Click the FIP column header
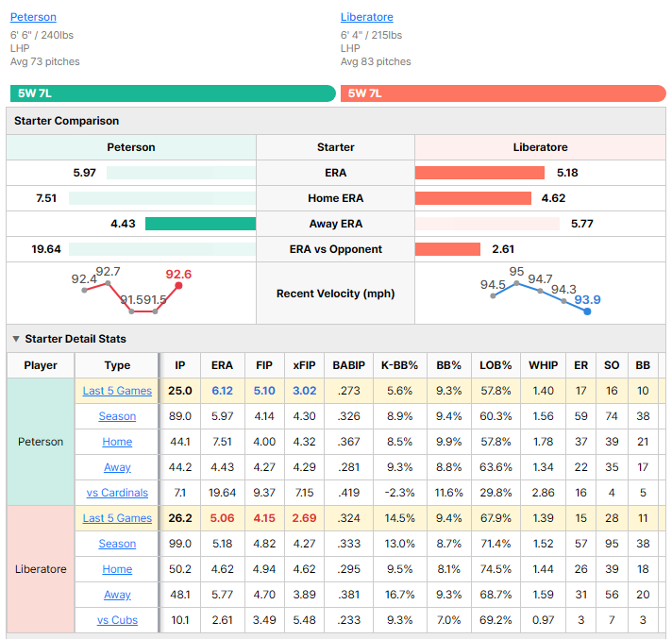Viewport: 672px width, 639px height. [x=264, y=365]
